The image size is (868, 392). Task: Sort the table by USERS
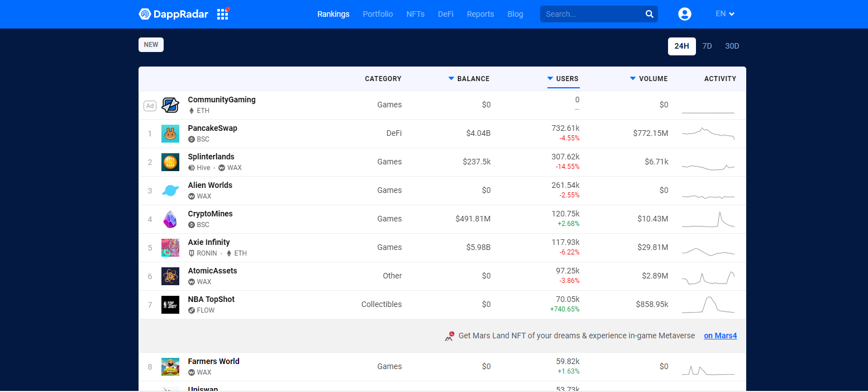coord(563,79)
